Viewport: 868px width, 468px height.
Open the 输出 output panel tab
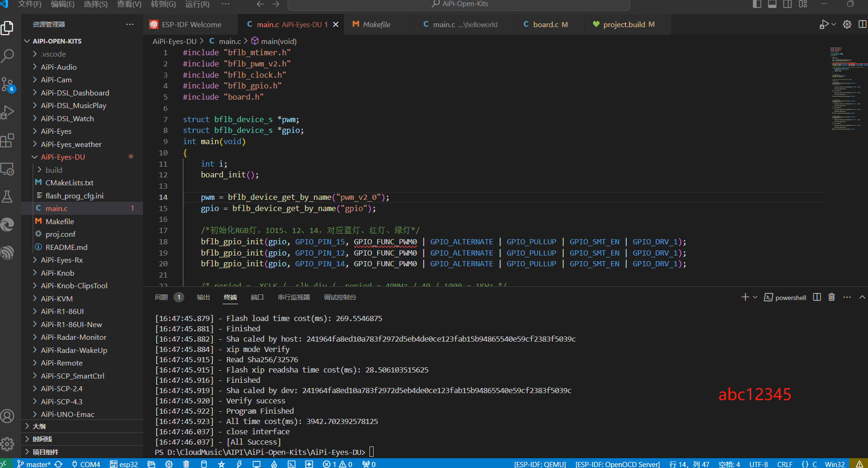(x=203, y=297)
